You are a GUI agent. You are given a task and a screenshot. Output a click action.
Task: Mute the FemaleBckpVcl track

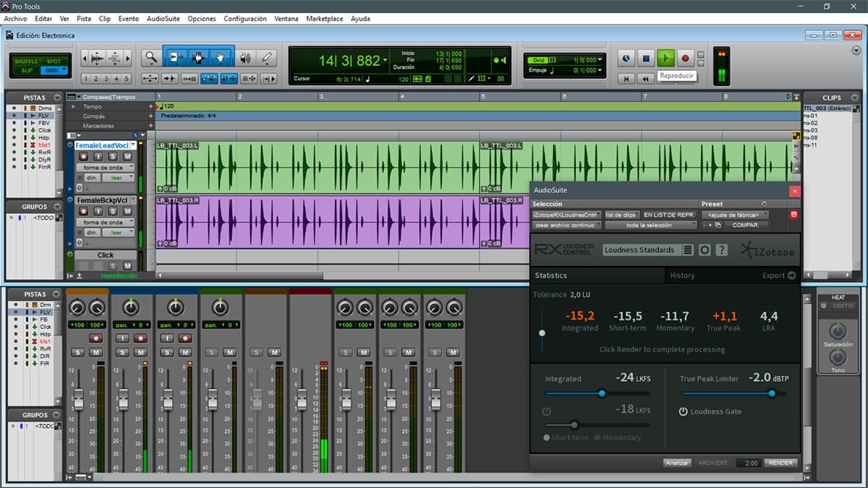[x=127, y=211]
